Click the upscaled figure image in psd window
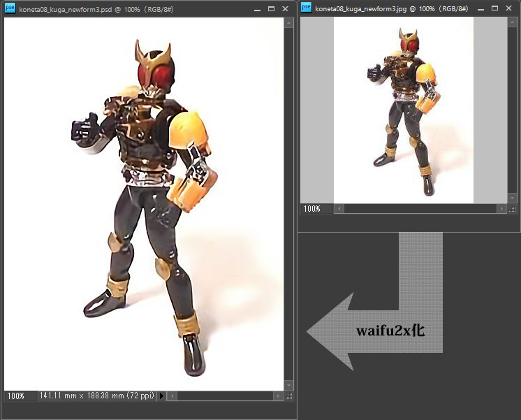 tap(144, 204)
